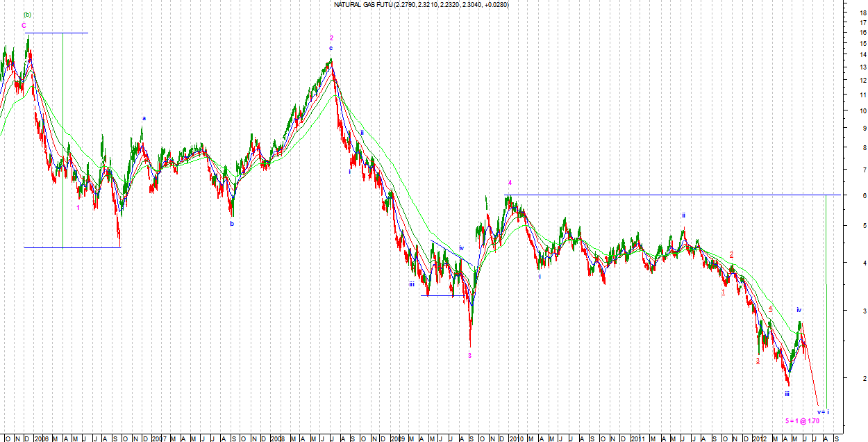Click the magenta wave 4 label
Screen dimensions: 868x442
(510, 183)
